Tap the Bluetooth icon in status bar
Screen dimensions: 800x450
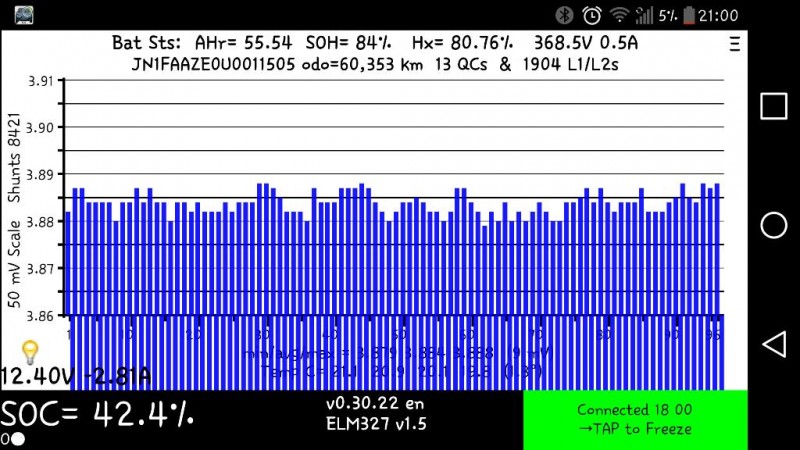[x=565, y=15]
